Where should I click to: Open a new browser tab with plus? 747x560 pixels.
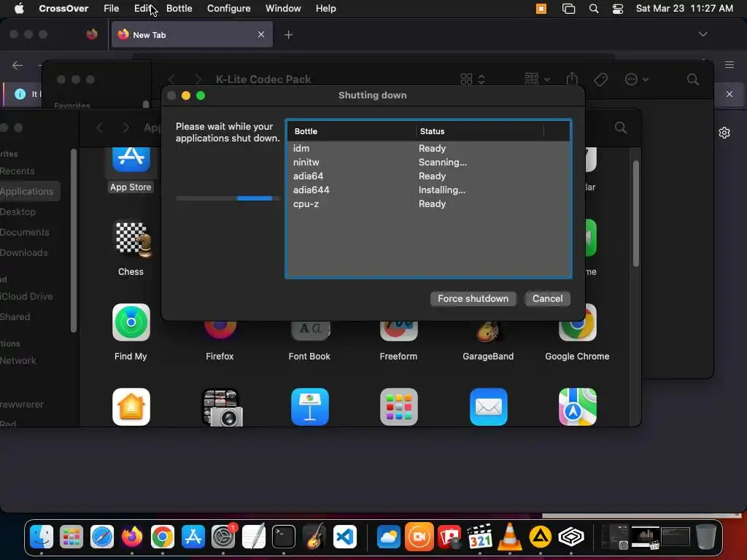(288, 35)
